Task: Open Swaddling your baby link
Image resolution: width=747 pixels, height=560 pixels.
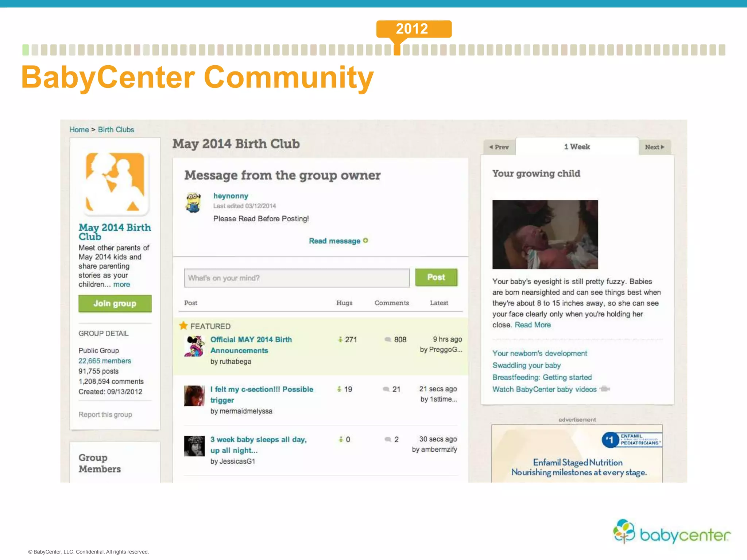Action: coord(526,365)
